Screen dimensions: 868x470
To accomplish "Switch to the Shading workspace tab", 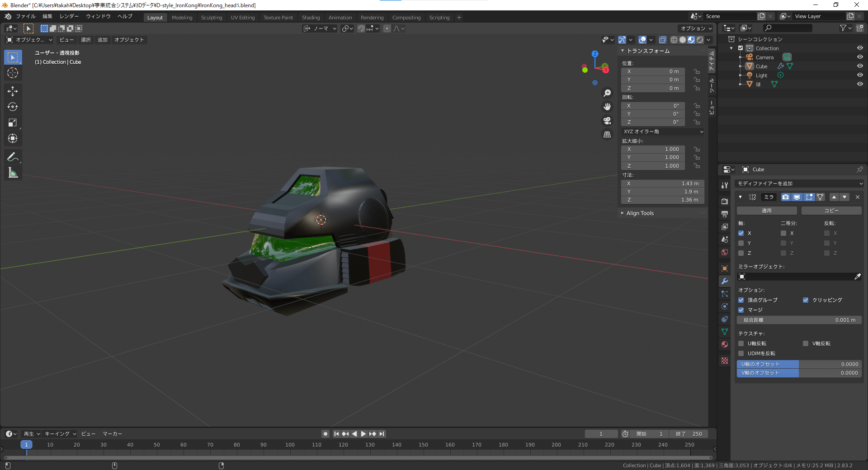I will pos(311,17).
